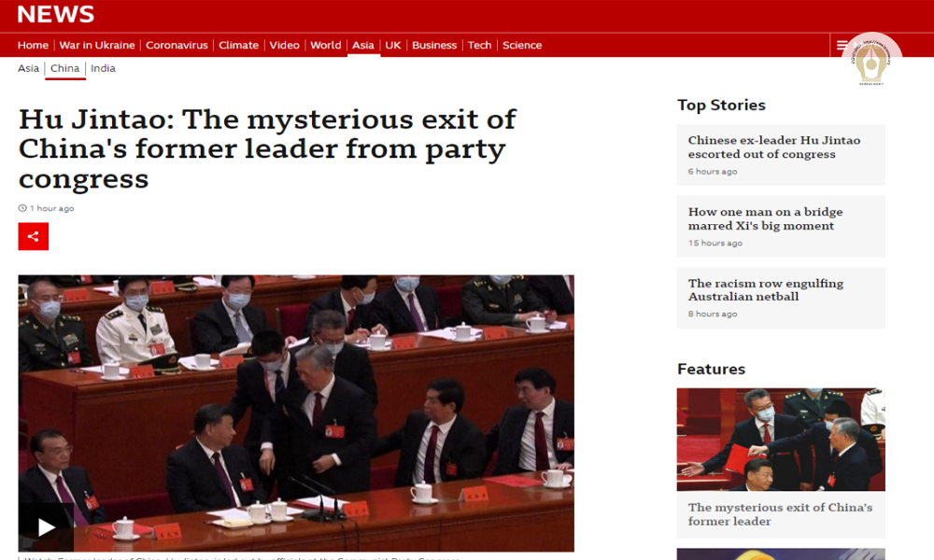Click the China sub-section tab
Viewport: 934px width, 560px height.
[64, 68]
